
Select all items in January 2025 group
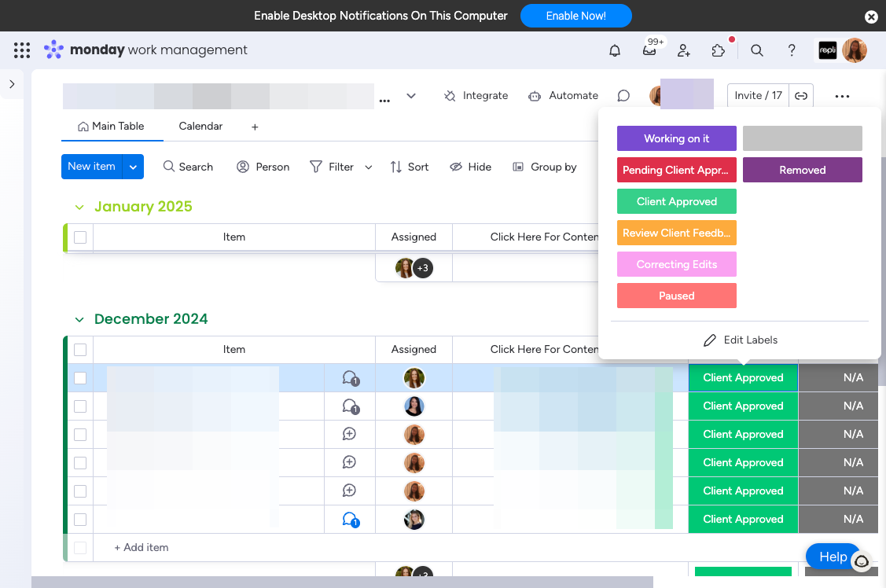(x=80, y=237)
